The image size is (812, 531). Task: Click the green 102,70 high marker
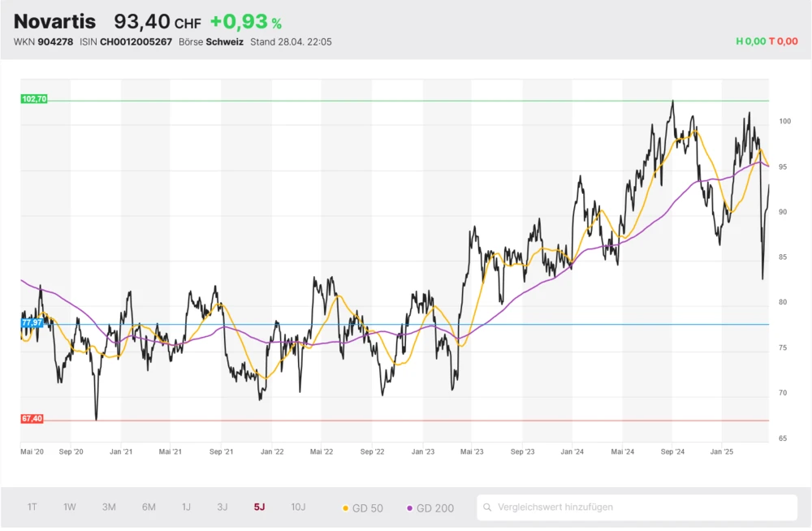34,99
